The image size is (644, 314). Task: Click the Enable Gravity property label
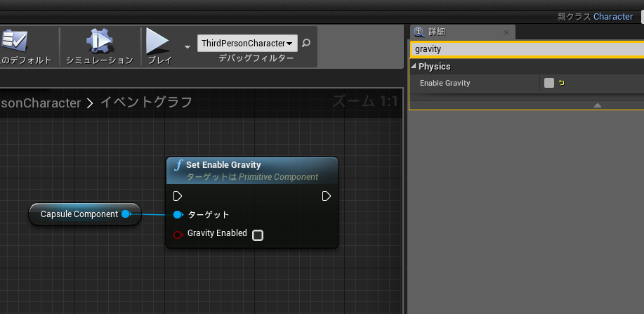coord(445,83)
